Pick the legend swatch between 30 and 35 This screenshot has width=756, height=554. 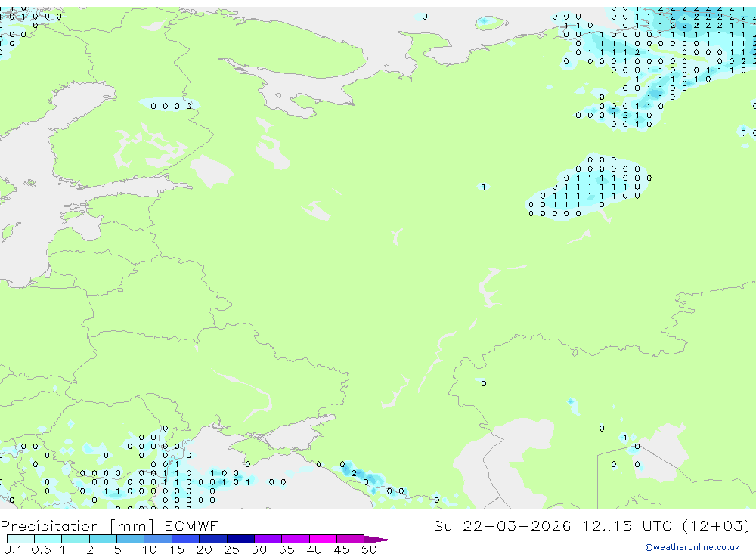tap(268, 539)
